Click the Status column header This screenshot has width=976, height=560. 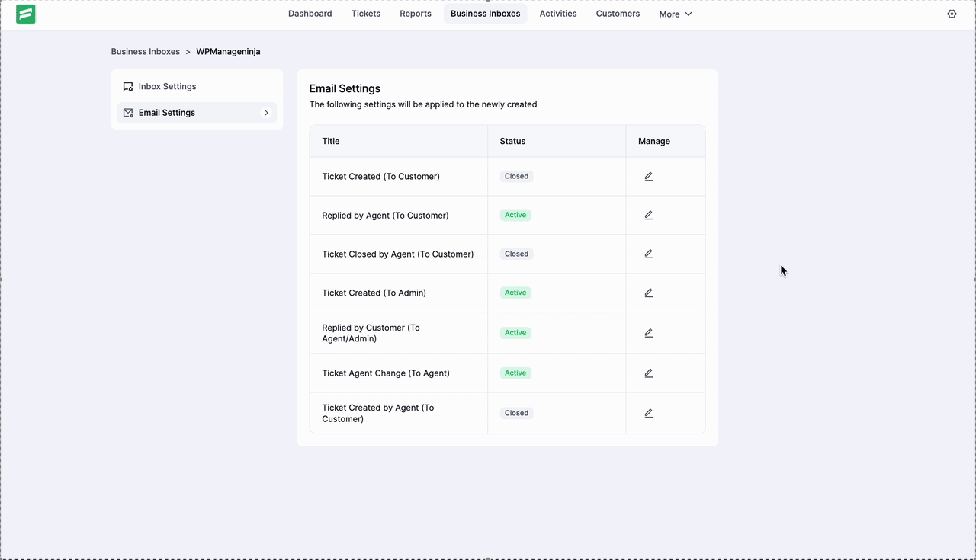tap(512, 141)
